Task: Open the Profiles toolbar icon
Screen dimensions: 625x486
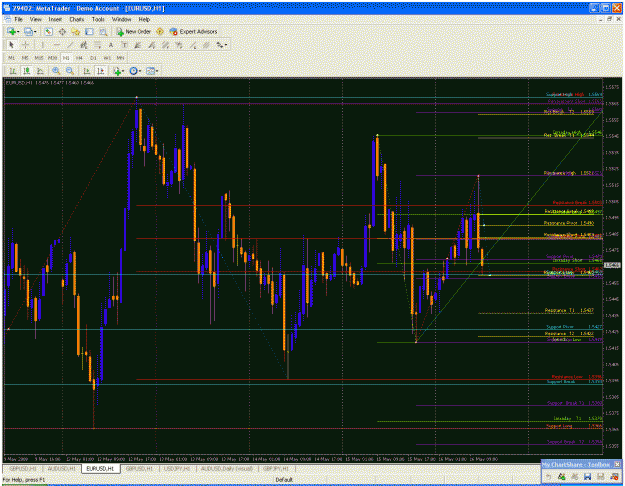Action: [x=28, y=31]
